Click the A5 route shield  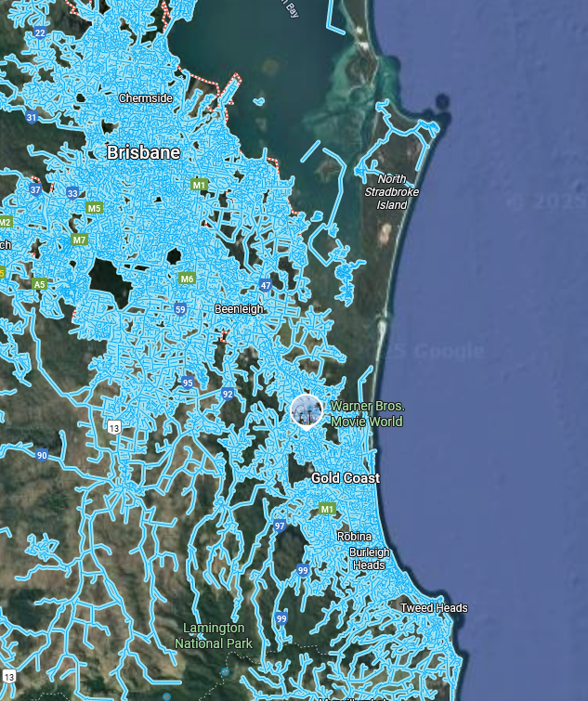(x=39, y=284)
